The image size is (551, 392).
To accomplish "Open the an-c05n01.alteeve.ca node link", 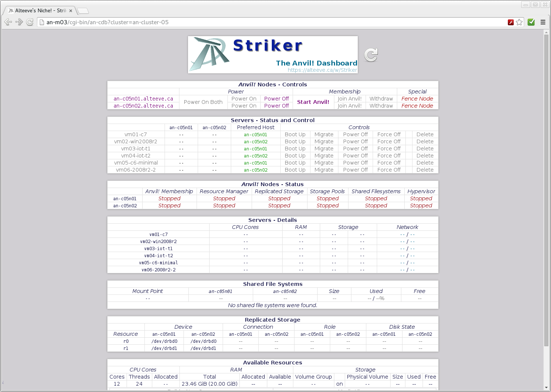I will (x=143, y=99).
